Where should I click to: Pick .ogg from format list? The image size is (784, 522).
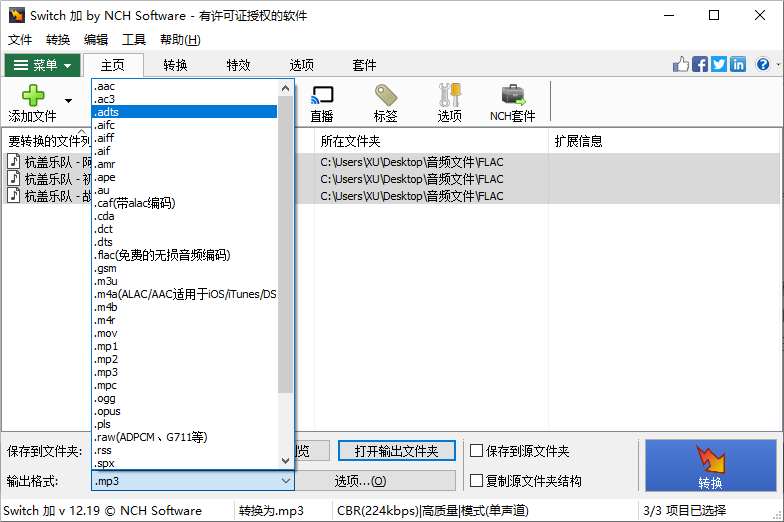point(184,398)
